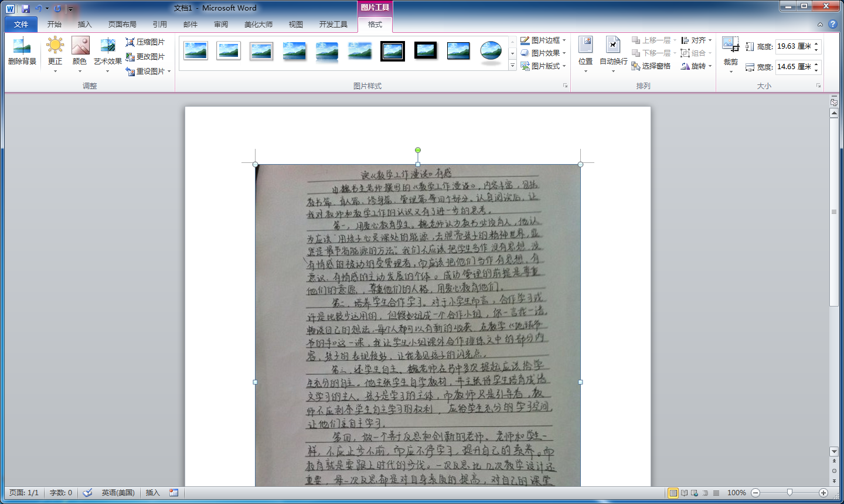Switch to Print Layout view in status bar
The width and height of the screenshot is (844, 504).
point(673,493)
